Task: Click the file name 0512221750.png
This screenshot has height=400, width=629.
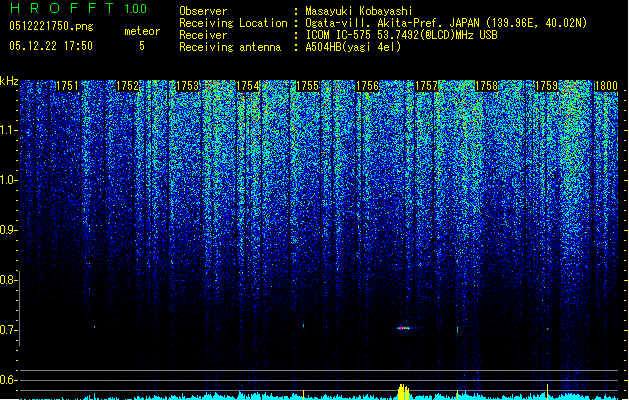Action: click(51, 26)
